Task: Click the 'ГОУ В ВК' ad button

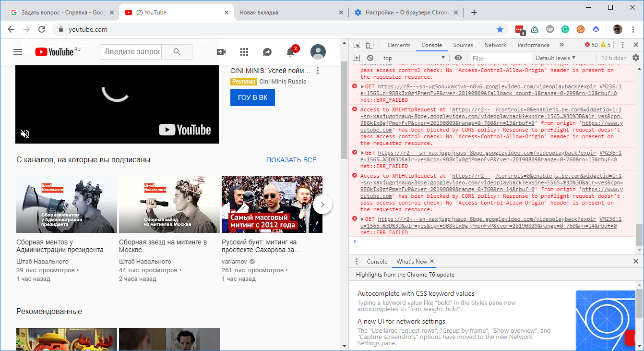Action: coord(252,97)
